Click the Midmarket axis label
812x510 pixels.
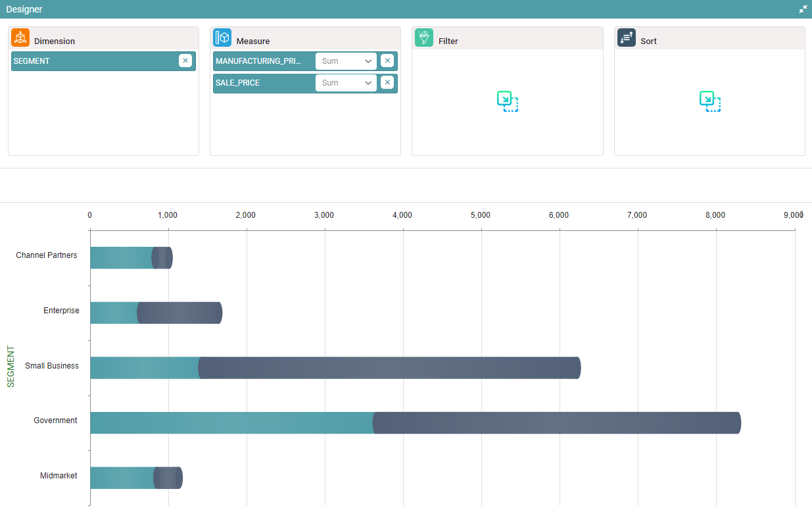pos(59,476)
